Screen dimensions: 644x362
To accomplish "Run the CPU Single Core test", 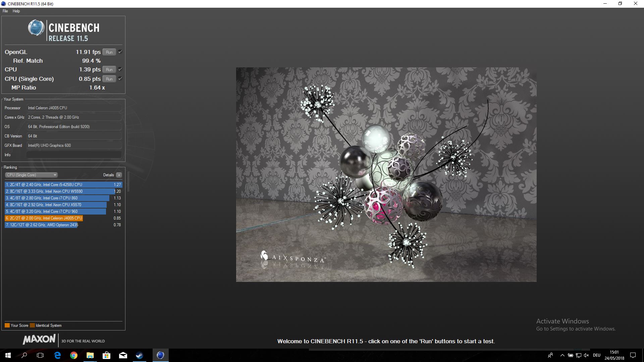I will pos(109,79).
